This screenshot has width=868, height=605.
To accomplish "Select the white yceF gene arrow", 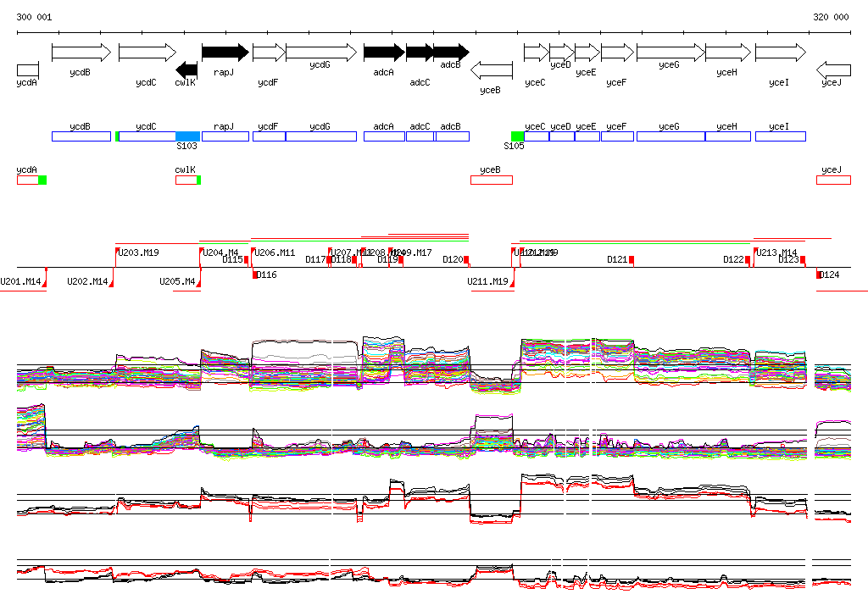I will (x=617, y=53).
